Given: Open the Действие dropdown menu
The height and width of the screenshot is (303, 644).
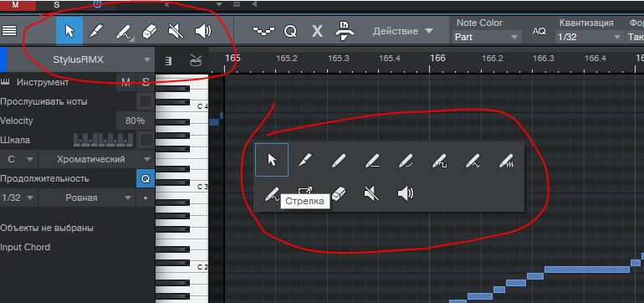Looking at the screenshot, I should click(x=402, y=31).
